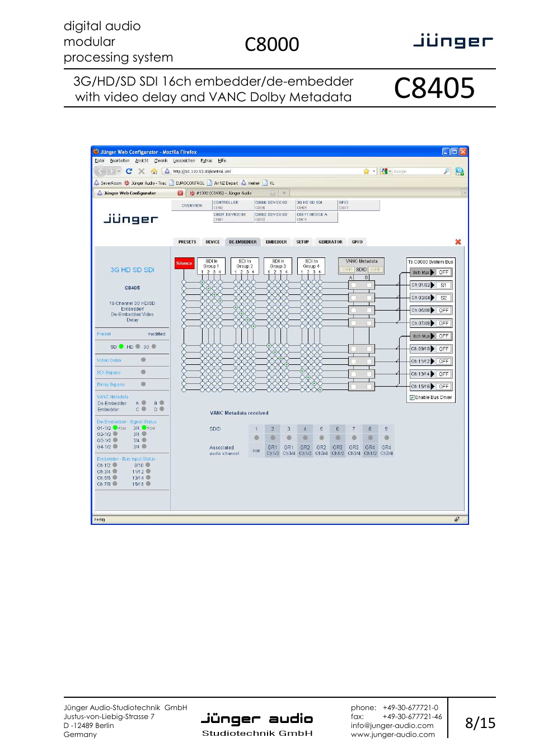Toggle the Enable Bus Driver checkbox
This screenshot has height=756, width=534.
coord(412,398)
